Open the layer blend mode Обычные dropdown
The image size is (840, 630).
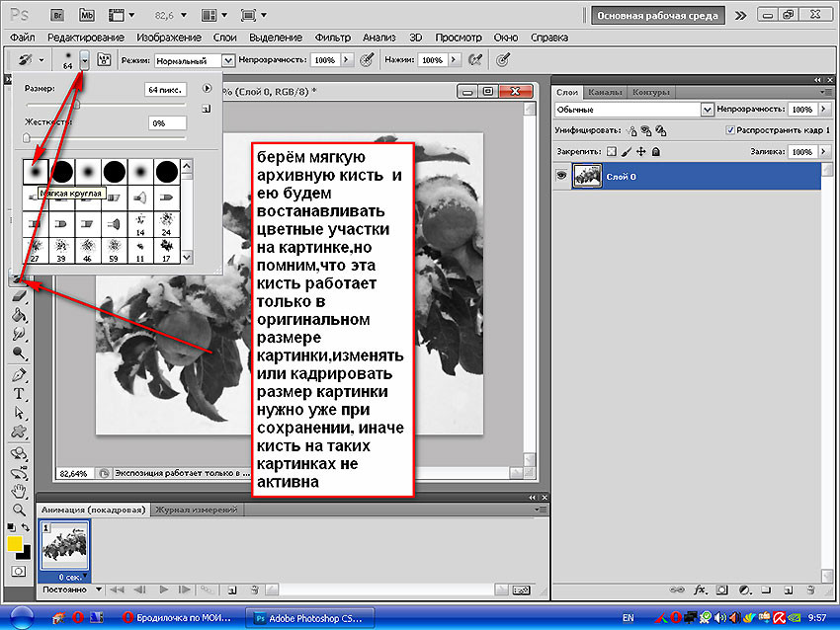click(x=633, y=110)
